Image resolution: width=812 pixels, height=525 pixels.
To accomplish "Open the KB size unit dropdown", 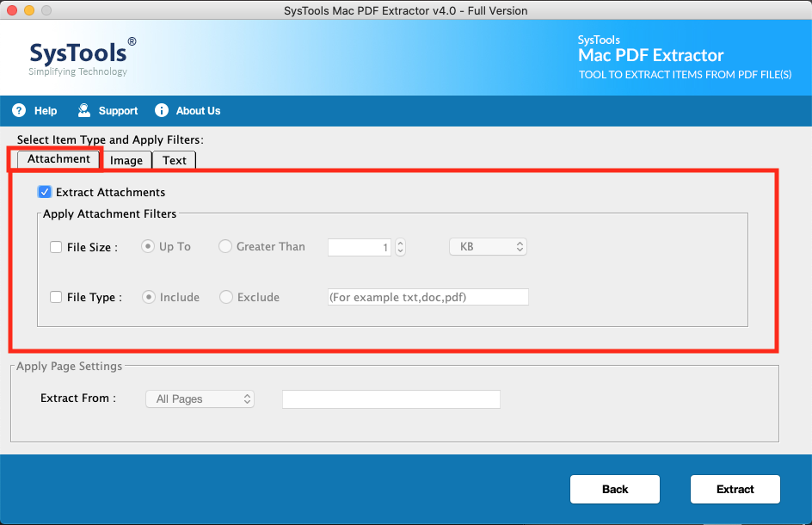I will [x=488, y=247].
